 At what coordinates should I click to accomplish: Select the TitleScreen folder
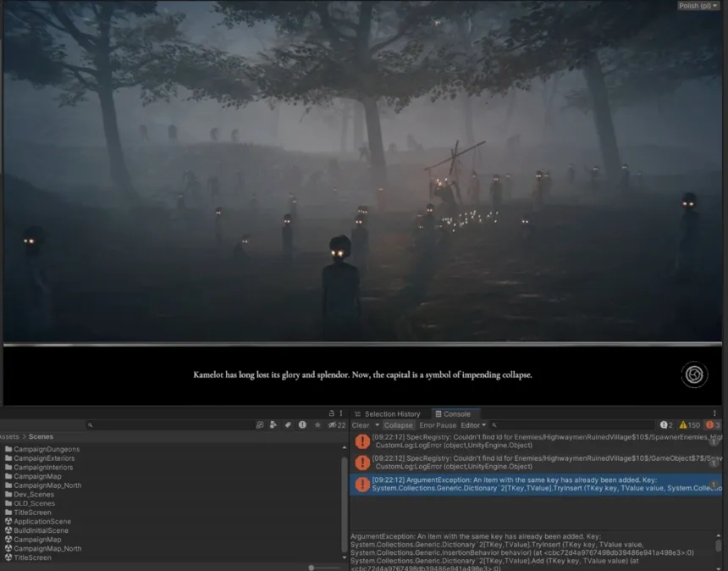(28, 513)
